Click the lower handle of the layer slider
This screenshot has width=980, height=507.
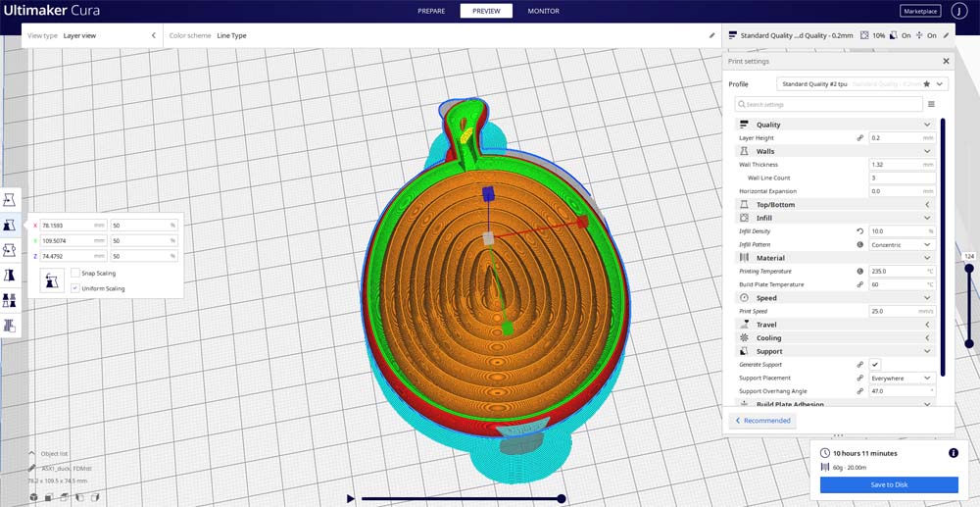[969, 343]
